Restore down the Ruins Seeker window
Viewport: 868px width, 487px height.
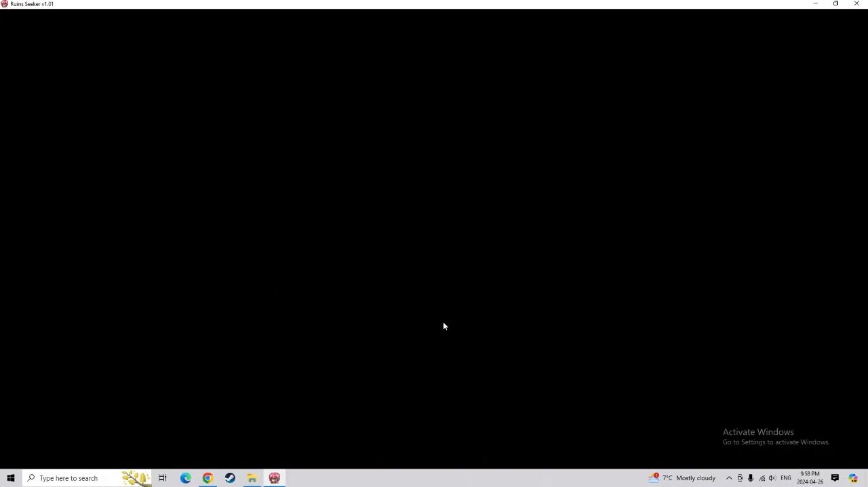pyautogui.click(x=835, y=4)
